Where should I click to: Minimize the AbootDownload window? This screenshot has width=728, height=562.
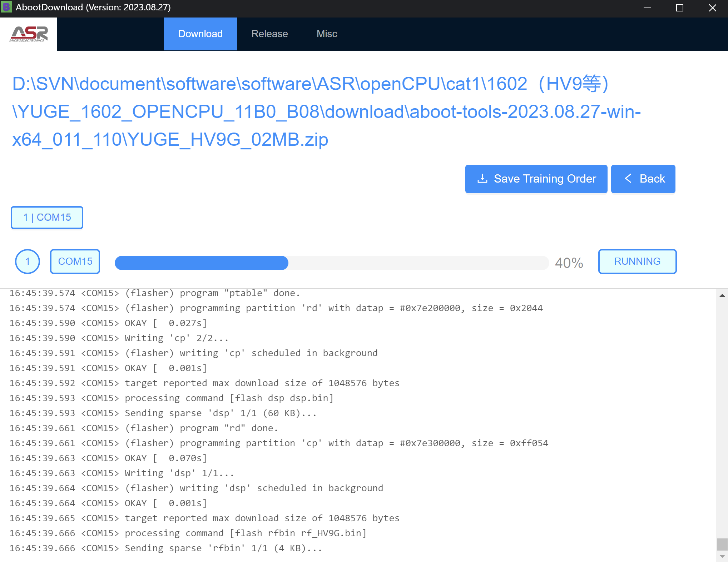[647, 8]
